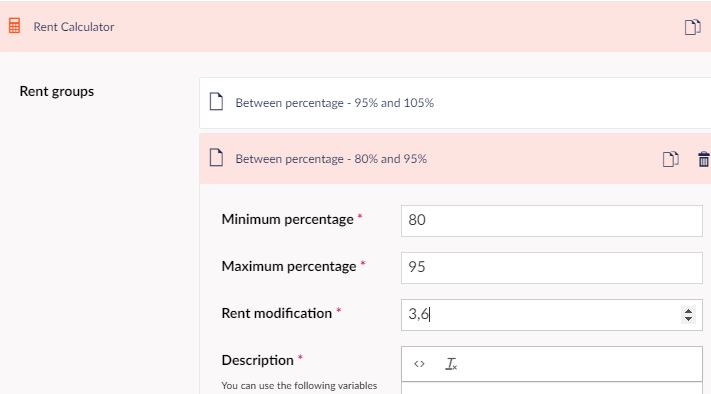
Task: Click the Minimum percentage label
Action: [287, 219]
